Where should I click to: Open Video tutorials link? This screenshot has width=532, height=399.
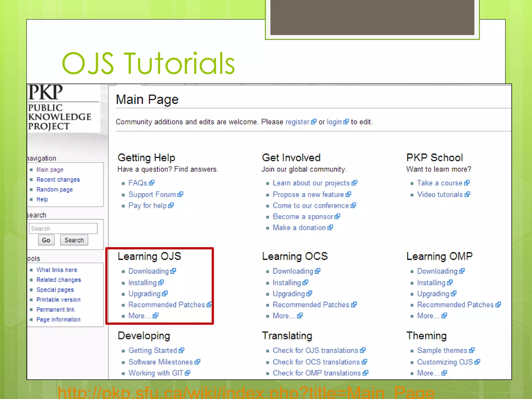coord(440,194)
